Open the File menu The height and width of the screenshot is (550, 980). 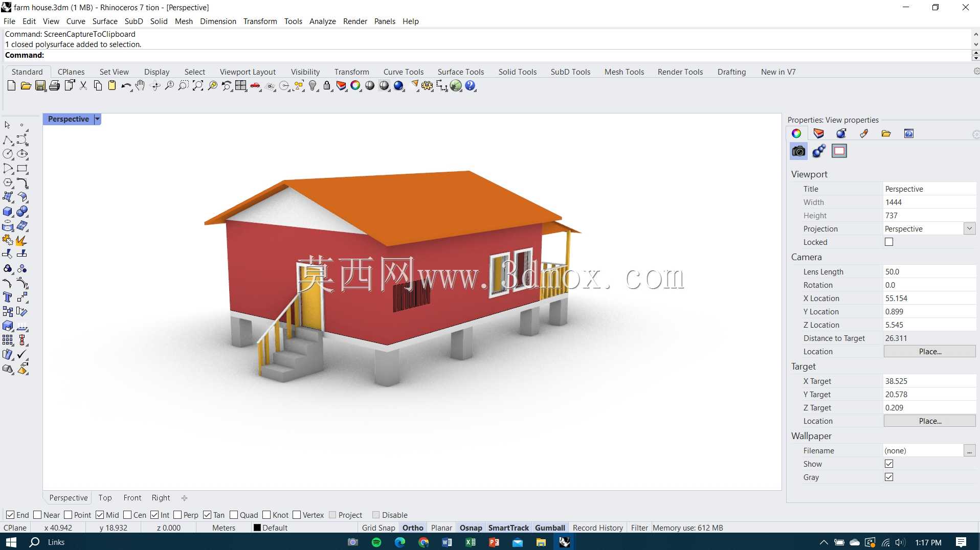tap(9, 21)
